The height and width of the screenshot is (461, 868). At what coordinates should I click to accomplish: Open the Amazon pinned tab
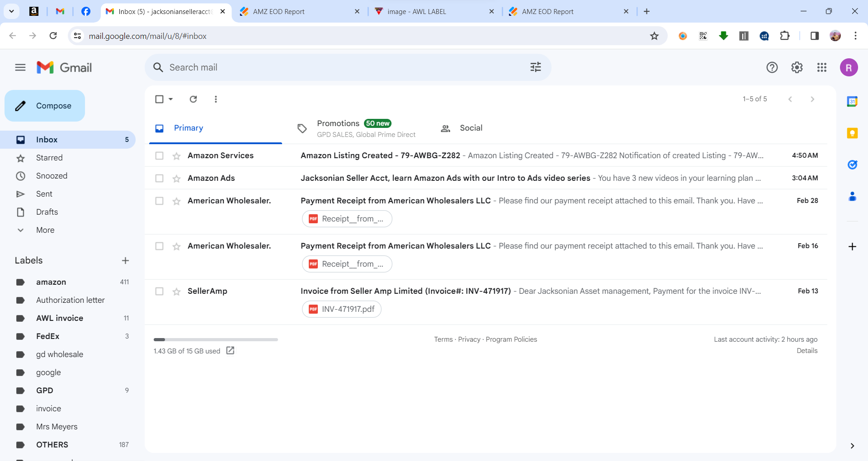34,11
